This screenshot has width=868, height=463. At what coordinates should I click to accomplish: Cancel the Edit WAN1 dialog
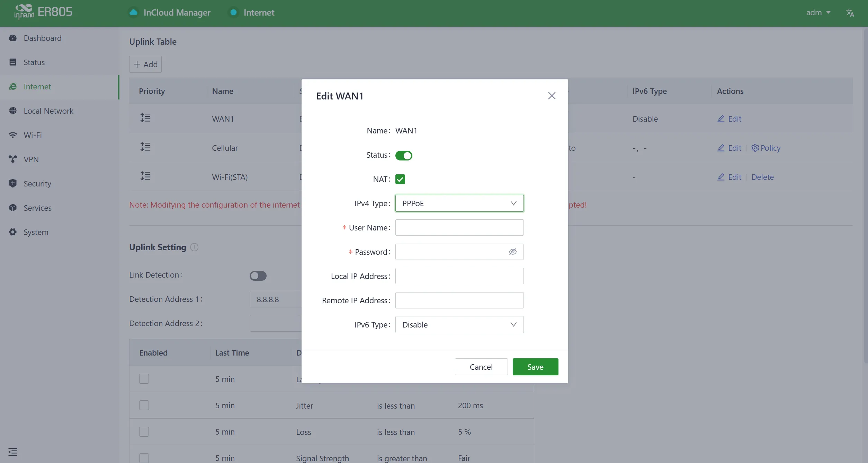(481, 367)
